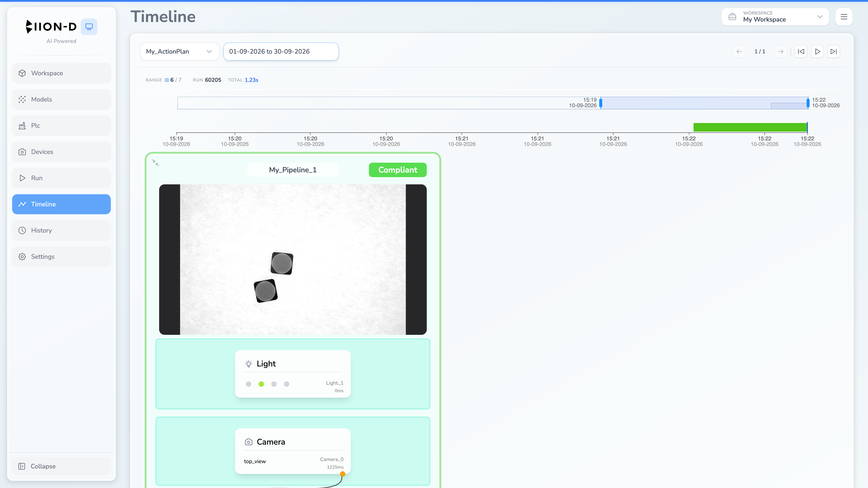This screenshot has width=868, height=488.
Task: Skip to first run
Action: click(x=801, y=52)
